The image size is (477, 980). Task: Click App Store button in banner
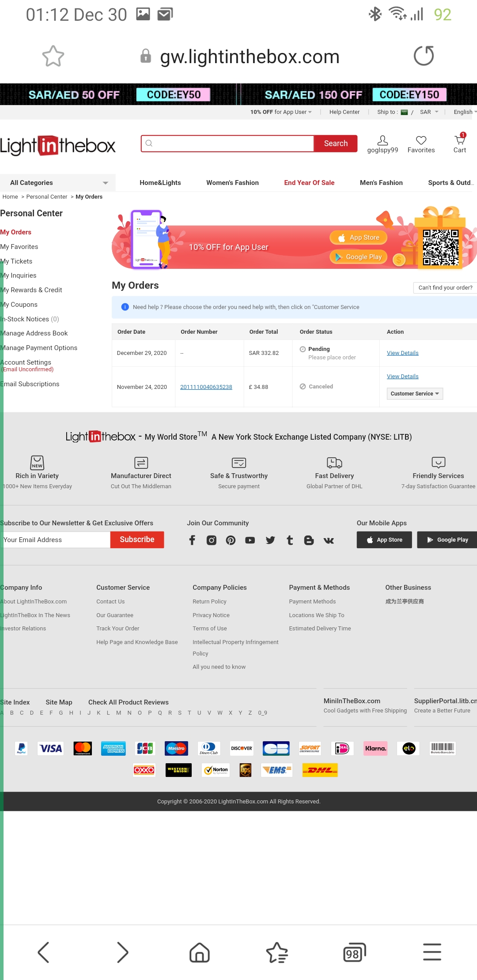coord(358,237)
